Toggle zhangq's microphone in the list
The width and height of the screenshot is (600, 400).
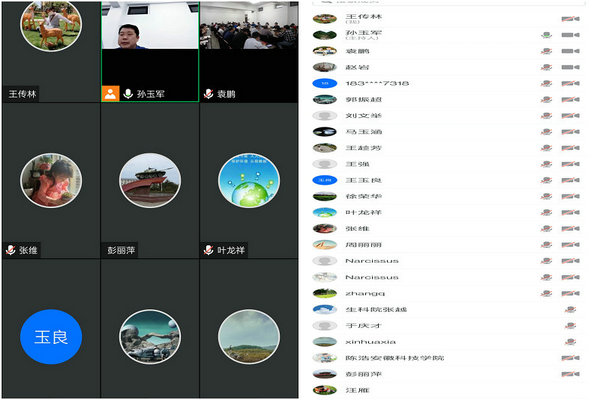click(x=547, y=294)
